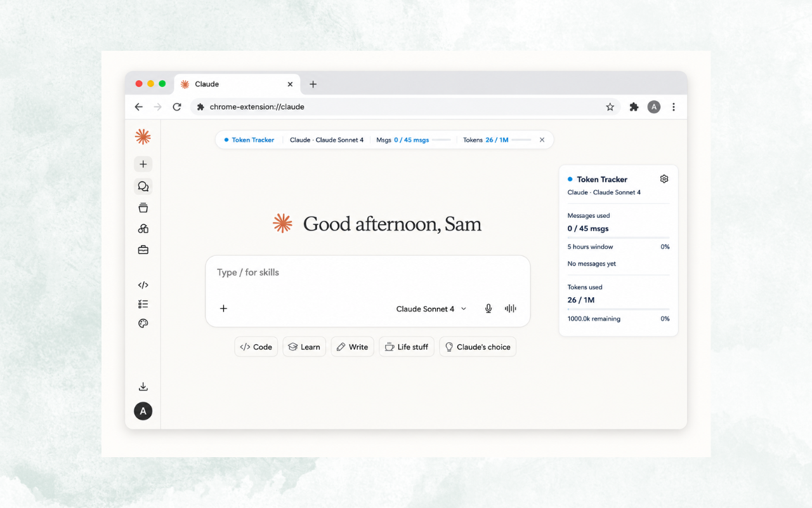Click the Claude's choice suggestion chip
The width and height of the screenshot is (812, 508).
(478, 347)
